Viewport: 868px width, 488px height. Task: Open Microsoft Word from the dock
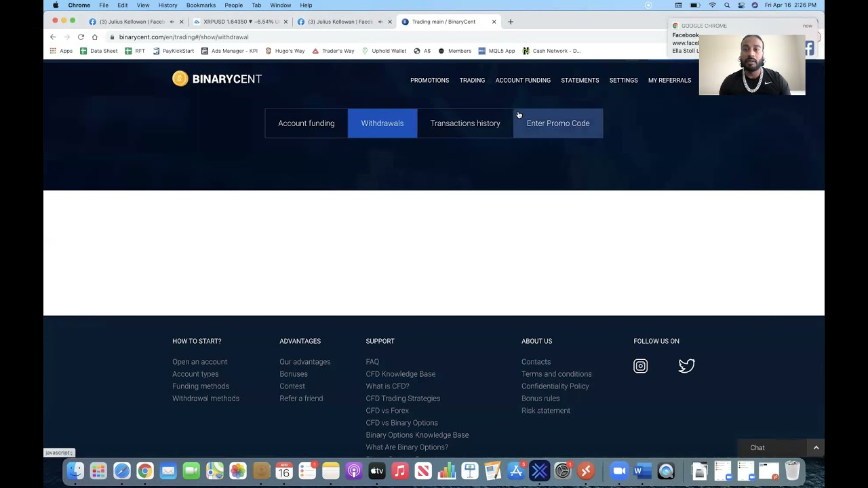coord(642,470)
